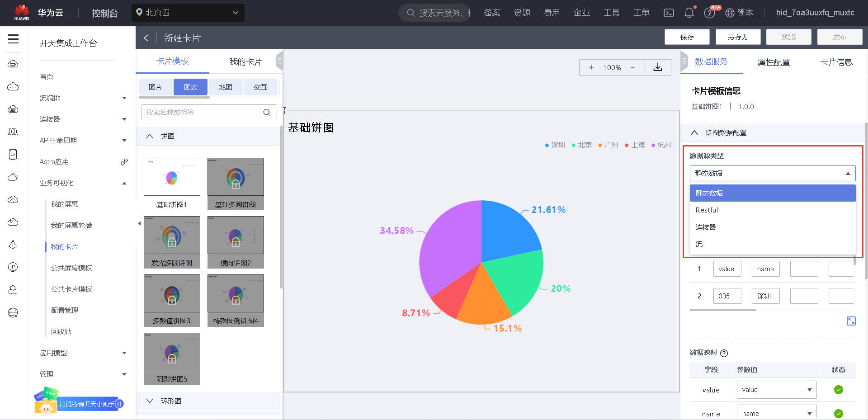This screenshot has width=868, height=420.
Task: Open the 费用 link in top bar
Action: (x=552, y=13)
